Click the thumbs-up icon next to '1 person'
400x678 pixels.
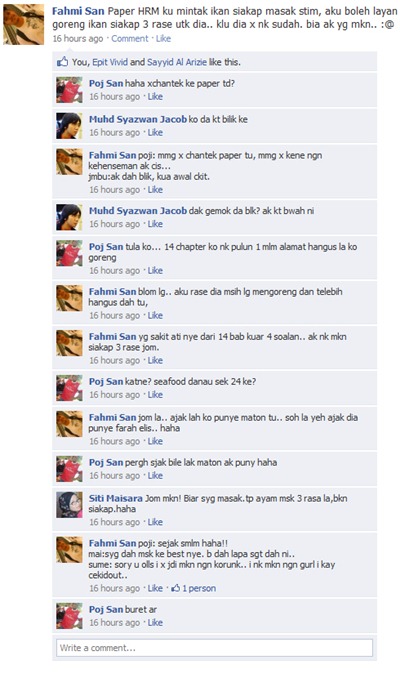click(x=175, y=588)
